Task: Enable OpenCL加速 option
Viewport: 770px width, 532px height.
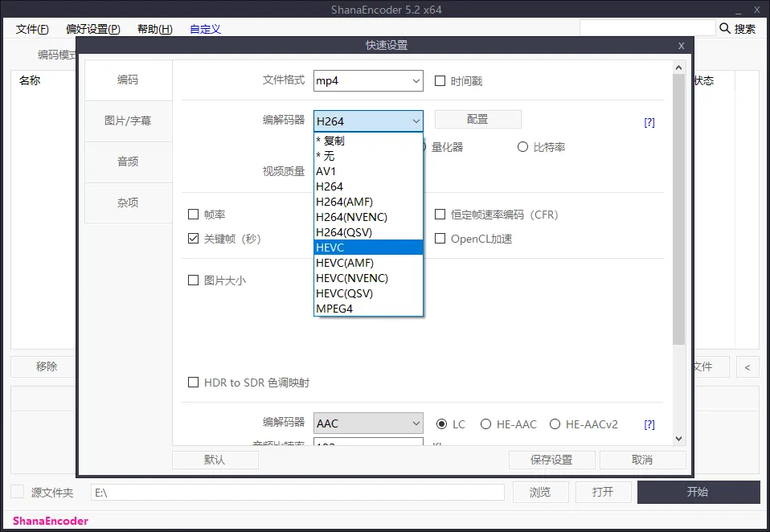Action: 440,238
